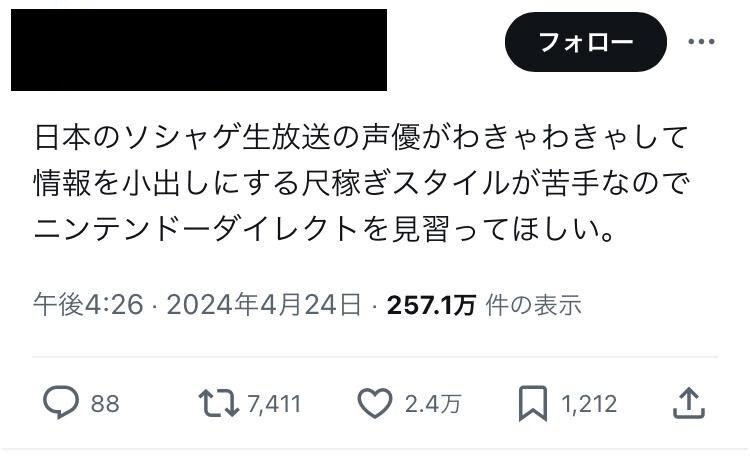
Task: Click the retweet arrows icon
Action: pos(219,403)
